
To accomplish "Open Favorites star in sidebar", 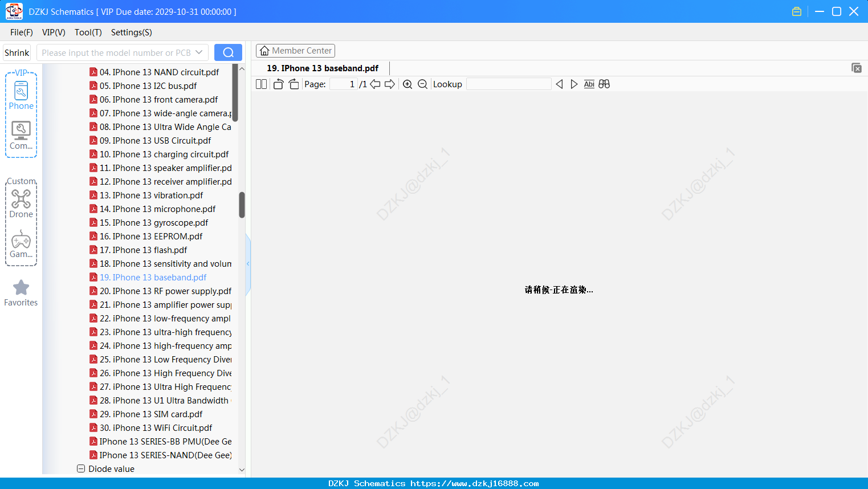I will pyautogui.click(x=21, y=293).
